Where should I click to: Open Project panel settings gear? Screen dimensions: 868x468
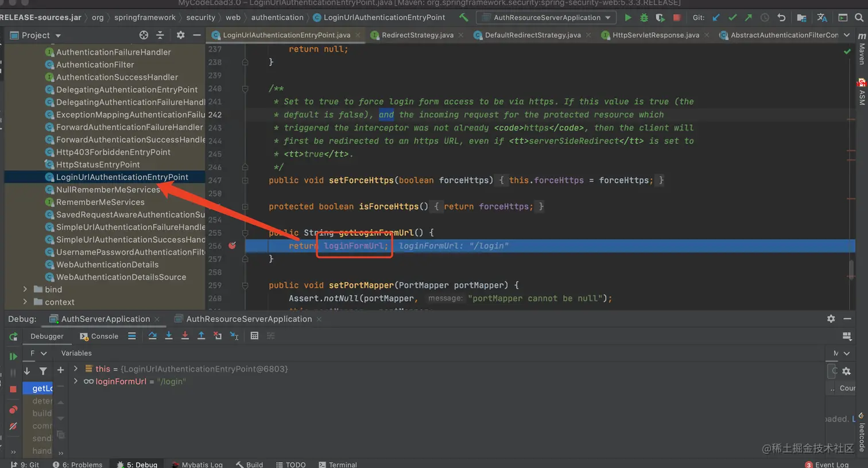click(x=180, y=35)
